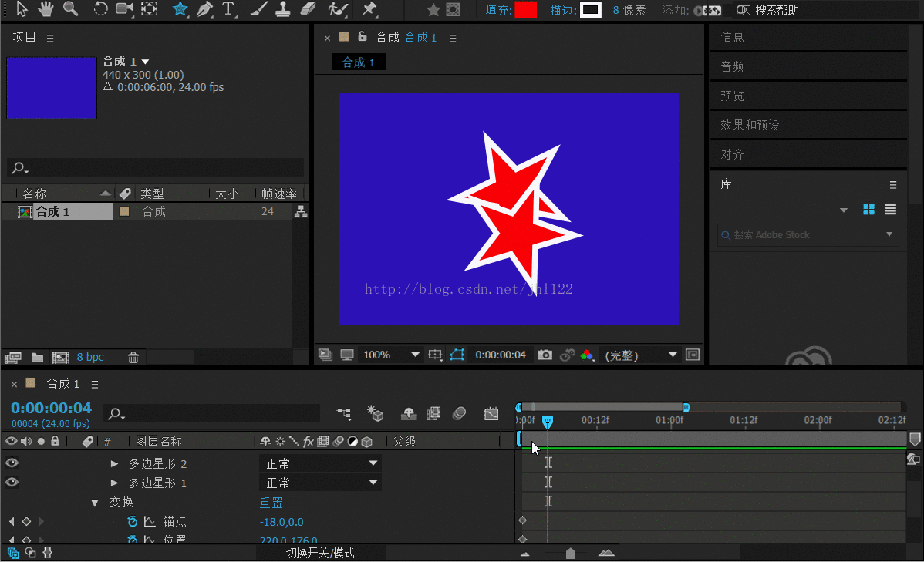
Task: Click the 切换开关/模式 button
Action: pyautogui.click(x=320, y=553)
